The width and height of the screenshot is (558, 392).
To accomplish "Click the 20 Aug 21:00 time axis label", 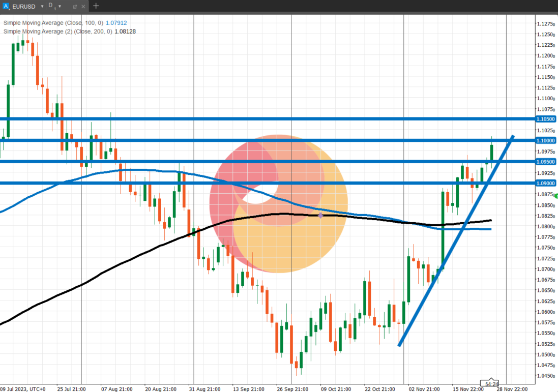I will coord(161,389).
